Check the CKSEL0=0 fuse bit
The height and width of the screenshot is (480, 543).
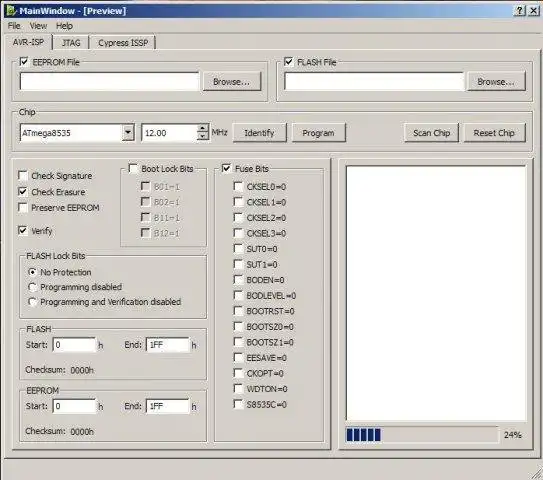point(239,186)
